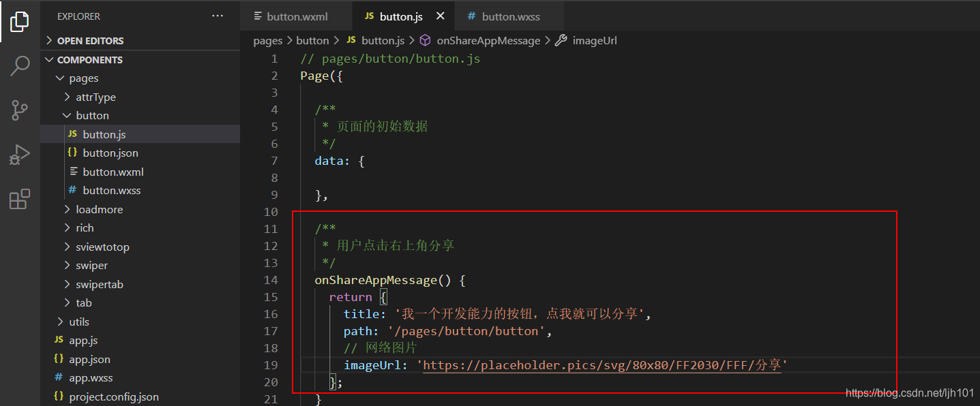Click the 'return {' code line
980x406 pixels.
point(358,297)
